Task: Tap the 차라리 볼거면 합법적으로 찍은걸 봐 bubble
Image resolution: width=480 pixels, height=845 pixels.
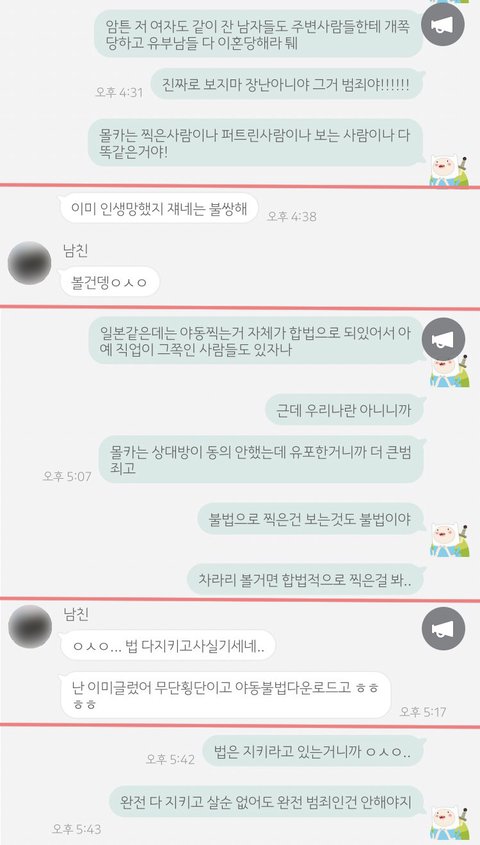Action: pos(305,580)
